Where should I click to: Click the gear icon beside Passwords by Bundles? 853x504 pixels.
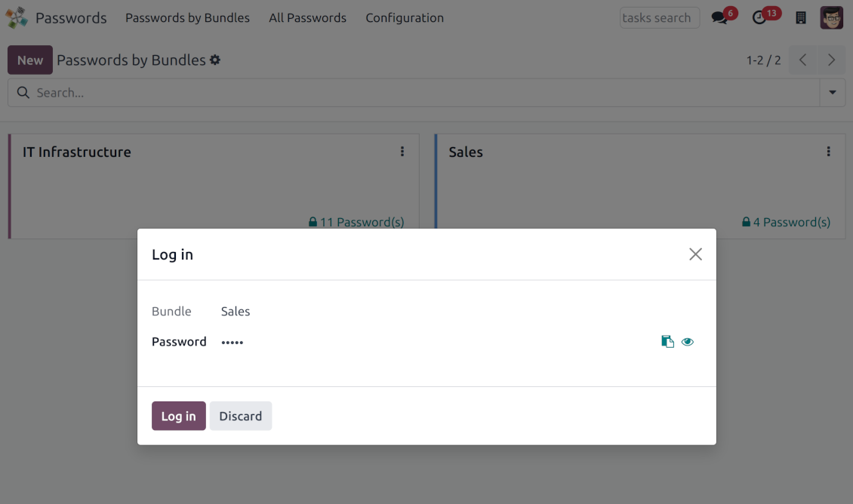(x=215, y=60)
